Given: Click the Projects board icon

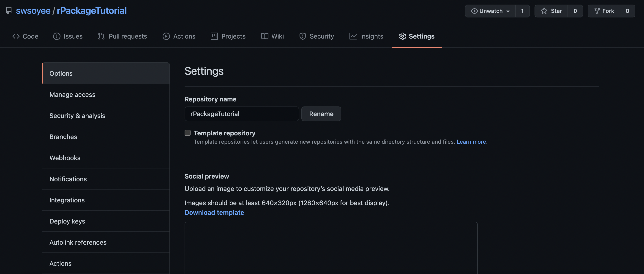Looking at the screenshot, I should (x=214, y=36).
